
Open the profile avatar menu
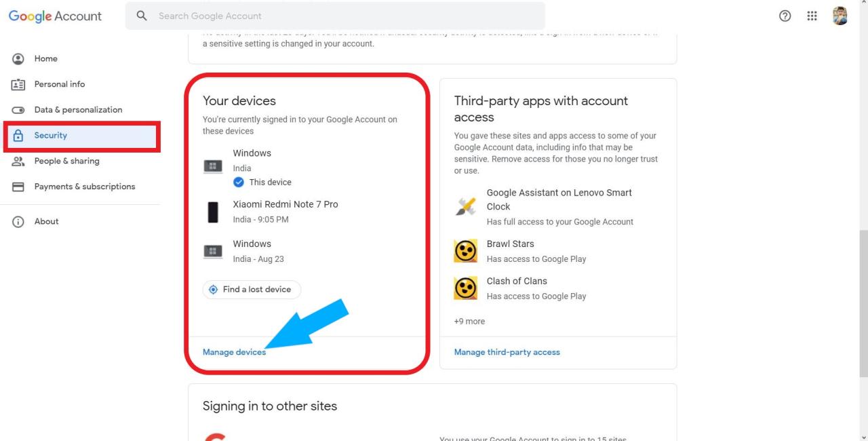click(x=840, y=16)
